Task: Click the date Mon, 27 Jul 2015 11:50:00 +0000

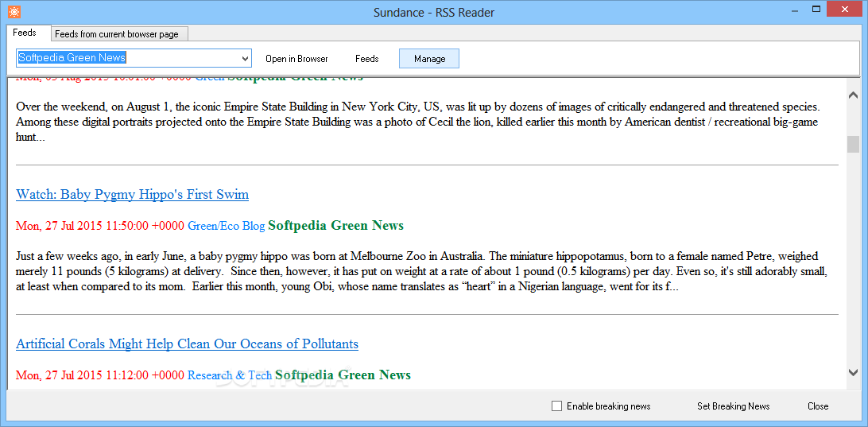Action: tap(99, 226)
